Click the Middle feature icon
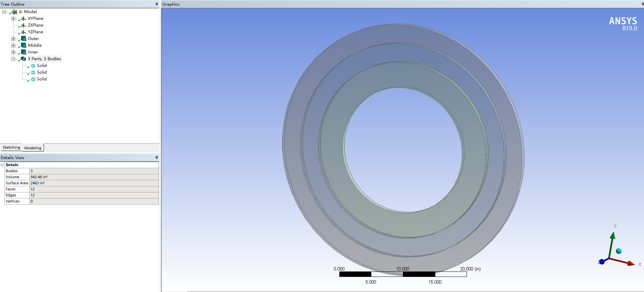Viewport: 644px width, 292px height. [24, 45]
